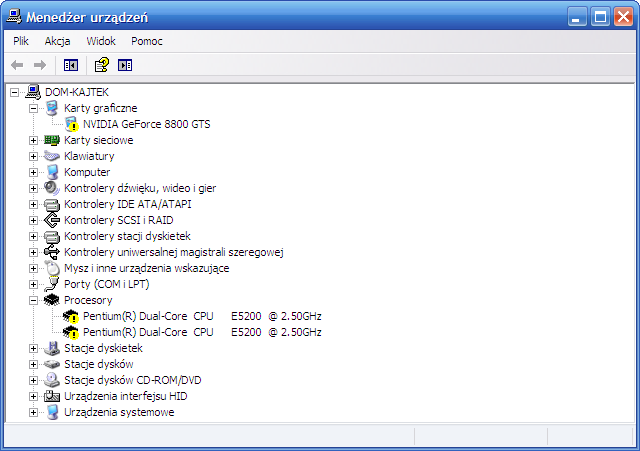Expand the Stacje dyskietek branch
This screenshot has height=451, width=640.
click(x=33, y=348)
